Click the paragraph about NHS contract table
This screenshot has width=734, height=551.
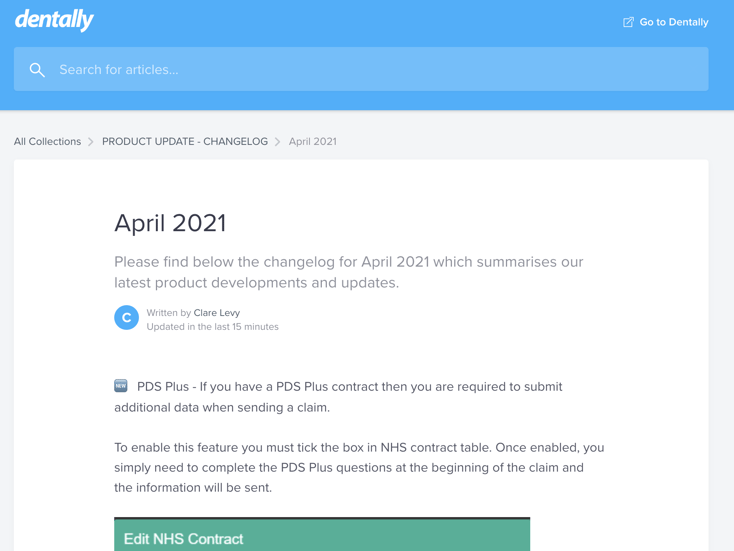pyautogui.click(x=359, y=467)
